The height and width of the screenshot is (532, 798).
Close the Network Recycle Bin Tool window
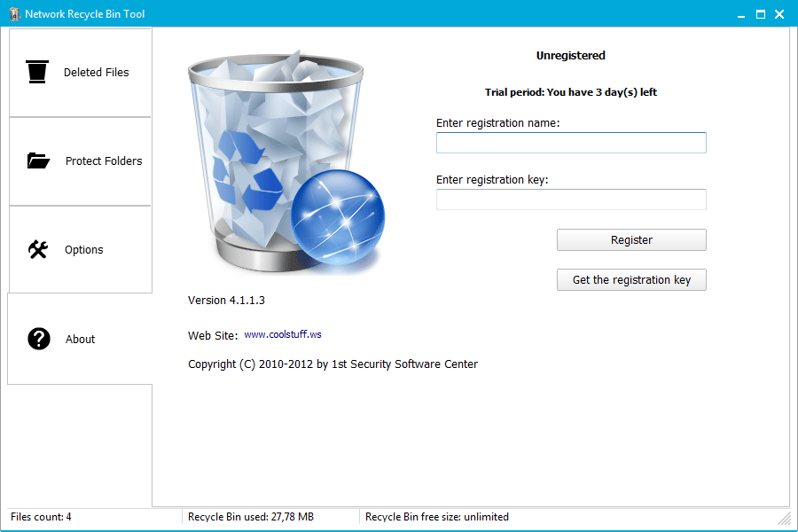tap(779, 14)
